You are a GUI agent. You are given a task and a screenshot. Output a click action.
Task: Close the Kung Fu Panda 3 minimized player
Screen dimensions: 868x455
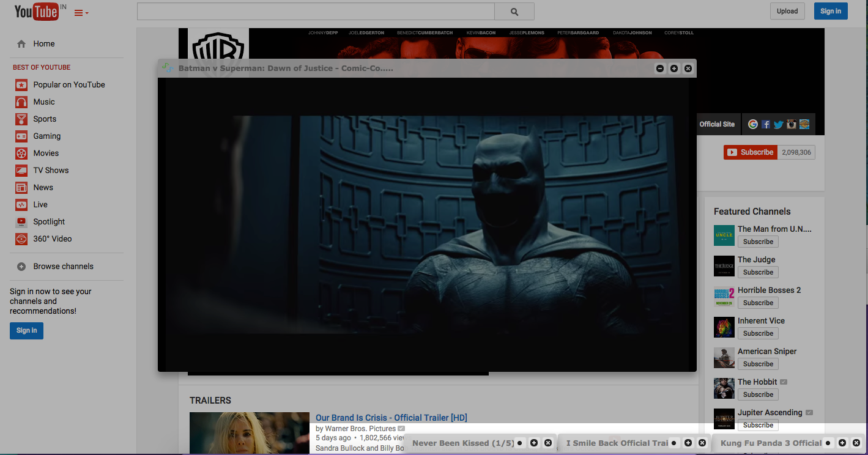[x=856, y=443]
